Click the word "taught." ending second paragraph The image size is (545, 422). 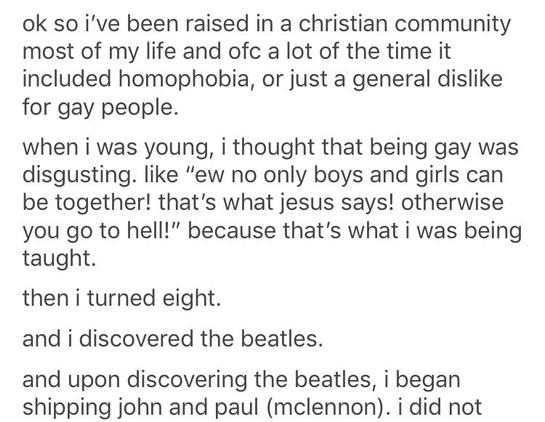[59, 258]
